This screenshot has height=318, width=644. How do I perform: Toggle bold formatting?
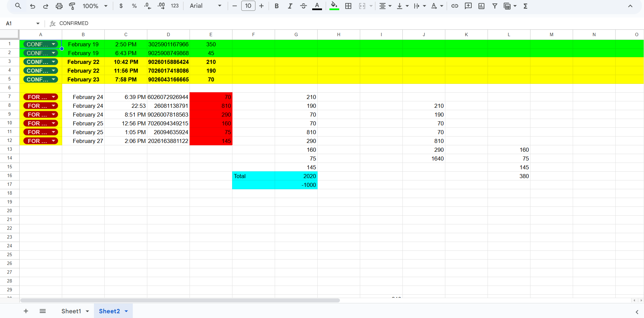point(277,6)
